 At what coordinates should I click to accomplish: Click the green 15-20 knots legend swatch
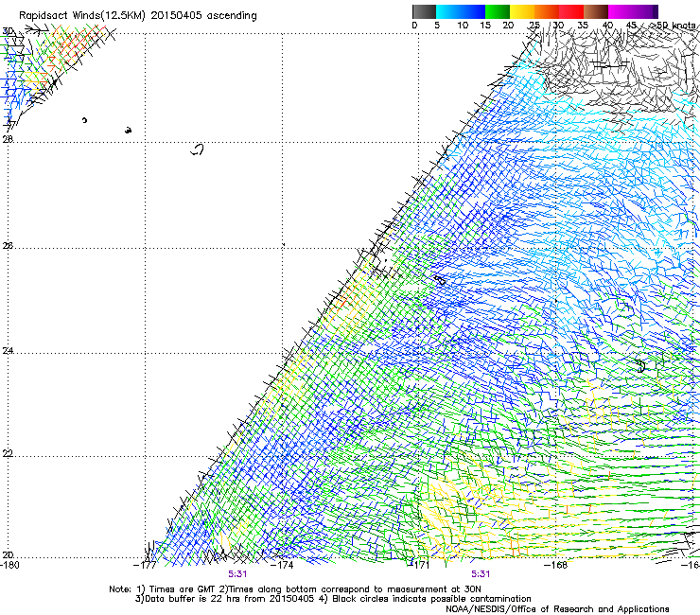(x=498, y=11)
